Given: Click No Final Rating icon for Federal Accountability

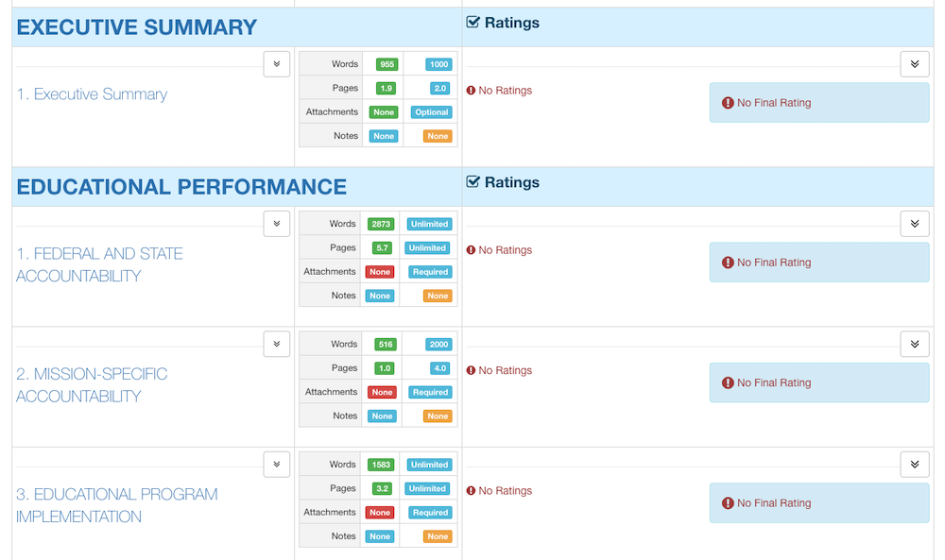Looking at the screenshot, I should tap(728, 263).
